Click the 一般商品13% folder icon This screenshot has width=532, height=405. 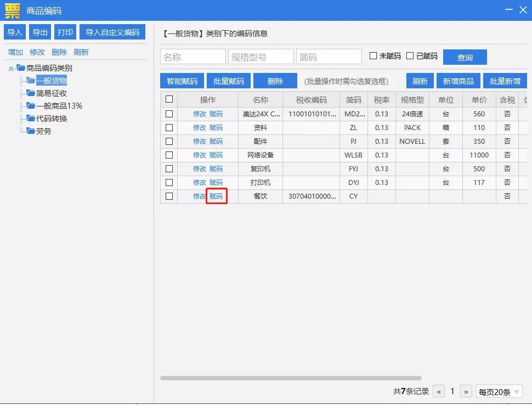[31, 105]
